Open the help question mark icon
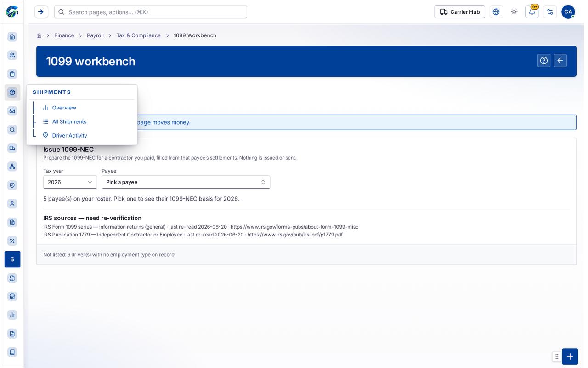The height and width of the screenshot is (368, 588). click(544, 61)
